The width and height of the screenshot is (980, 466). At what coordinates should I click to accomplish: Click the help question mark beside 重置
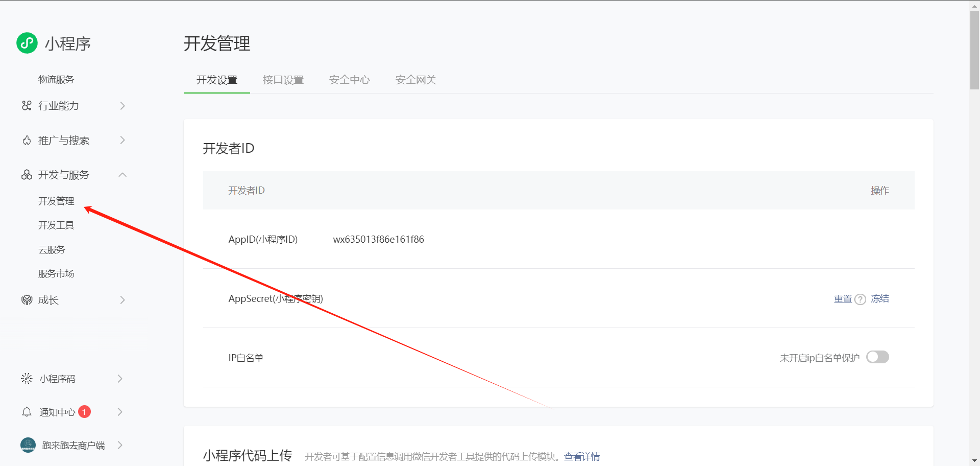click(860, 299)
